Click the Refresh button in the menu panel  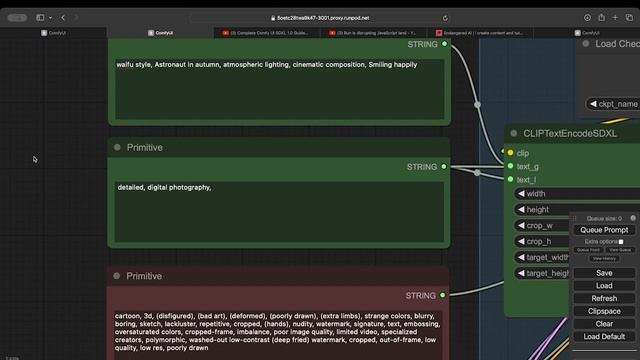[x=604, y=298]
